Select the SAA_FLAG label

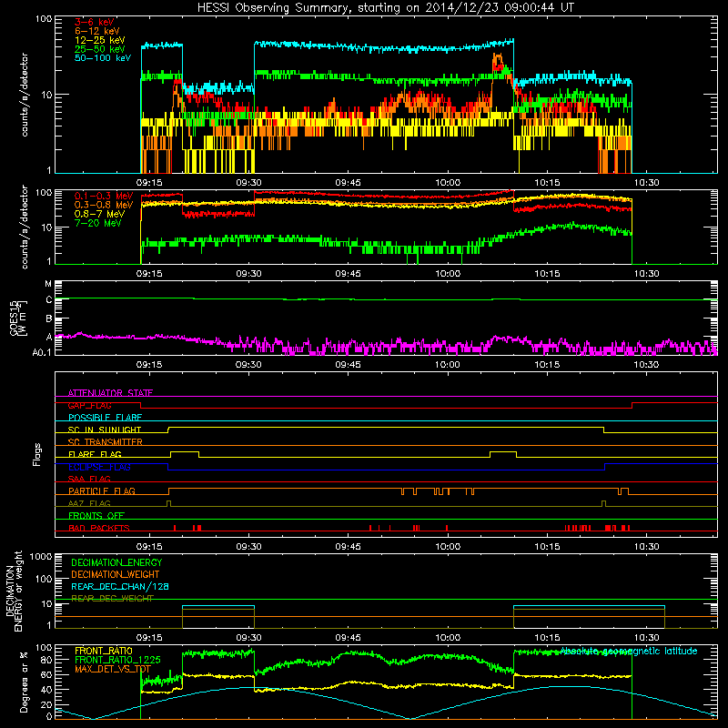point(89,479)
